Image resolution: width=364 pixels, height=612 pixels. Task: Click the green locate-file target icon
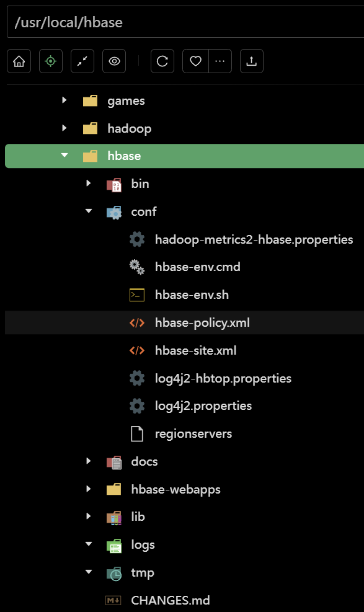click(50, 61)
